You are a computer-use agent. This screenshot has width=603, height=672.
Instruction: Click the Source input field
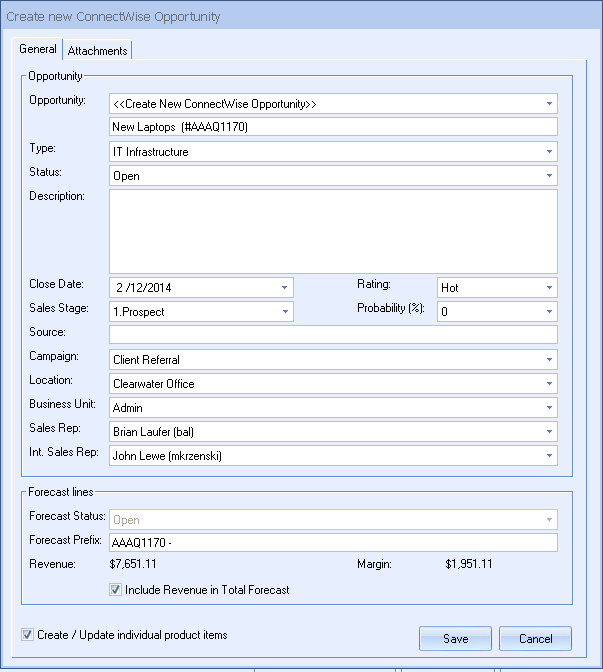click(x=333, y=334)
